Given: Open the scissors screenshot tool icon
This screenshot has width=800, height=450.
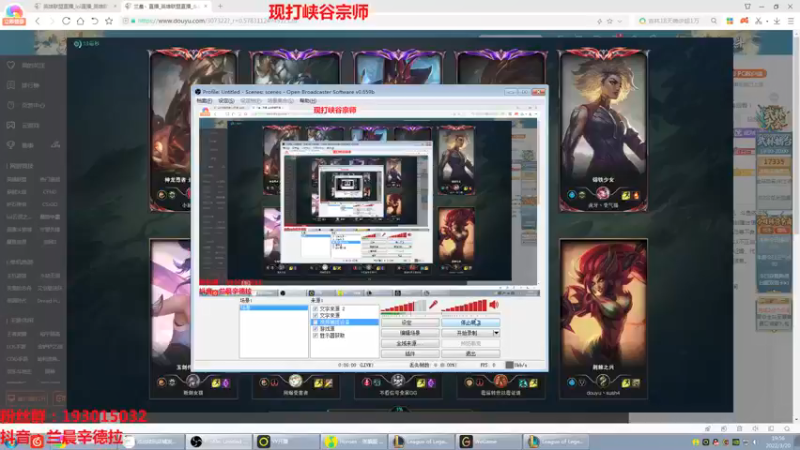Looking at the screenshot, I should [x=759, y=21].
